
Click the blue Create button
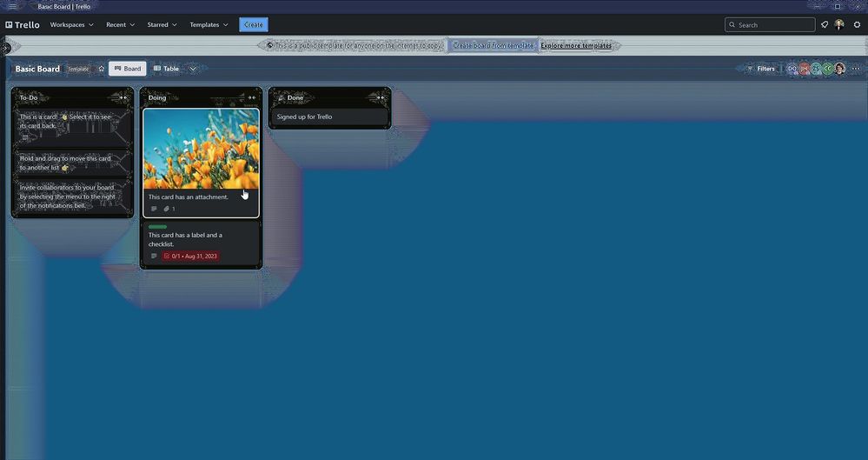[x=254, y=25]
